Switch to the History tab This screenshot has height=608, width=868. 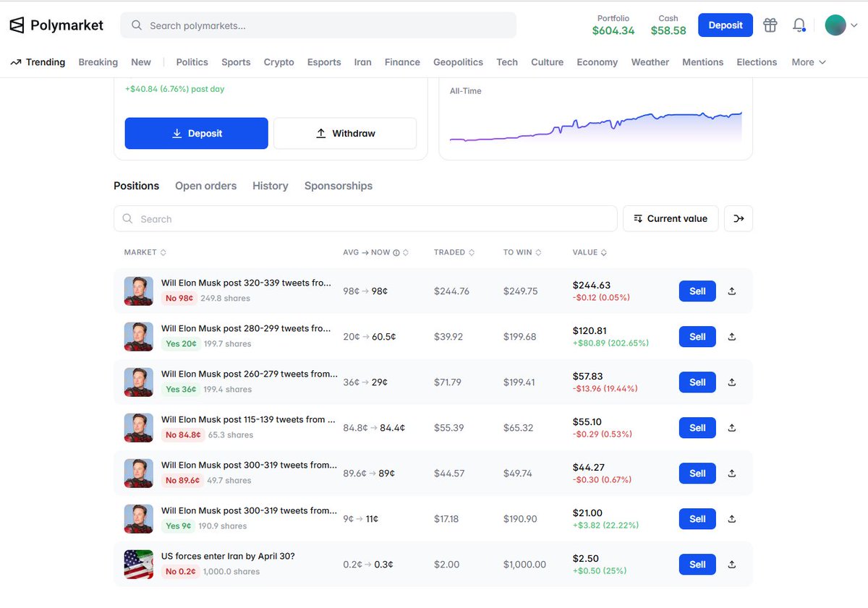tap(271, 186)
